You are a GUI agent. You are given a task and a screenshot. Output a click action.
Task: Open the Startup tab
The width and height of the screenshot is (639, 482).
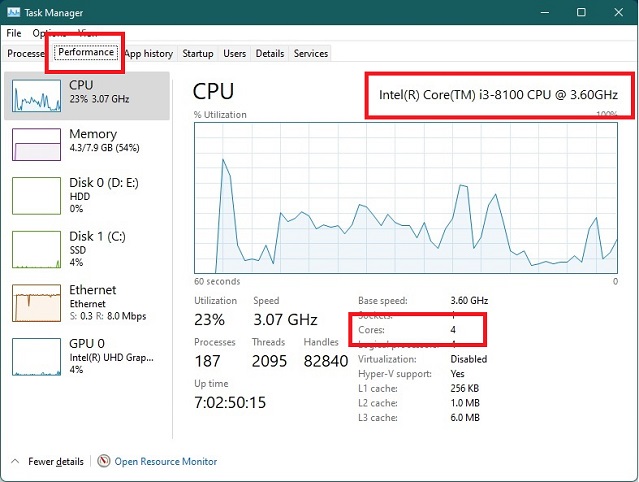198,53
